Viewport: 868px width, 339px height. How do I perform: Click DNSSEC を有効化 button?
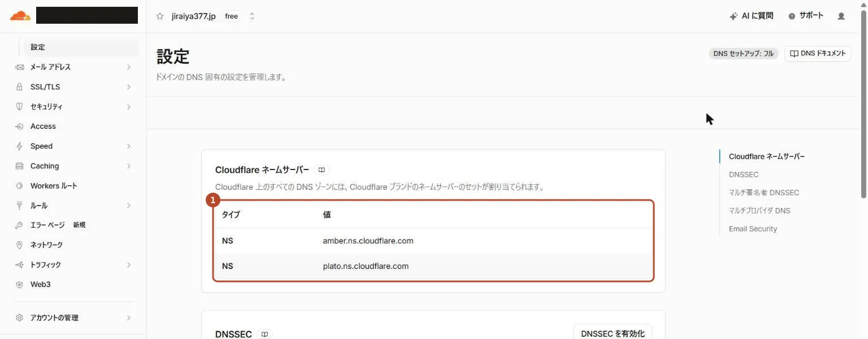click(613, 333)
